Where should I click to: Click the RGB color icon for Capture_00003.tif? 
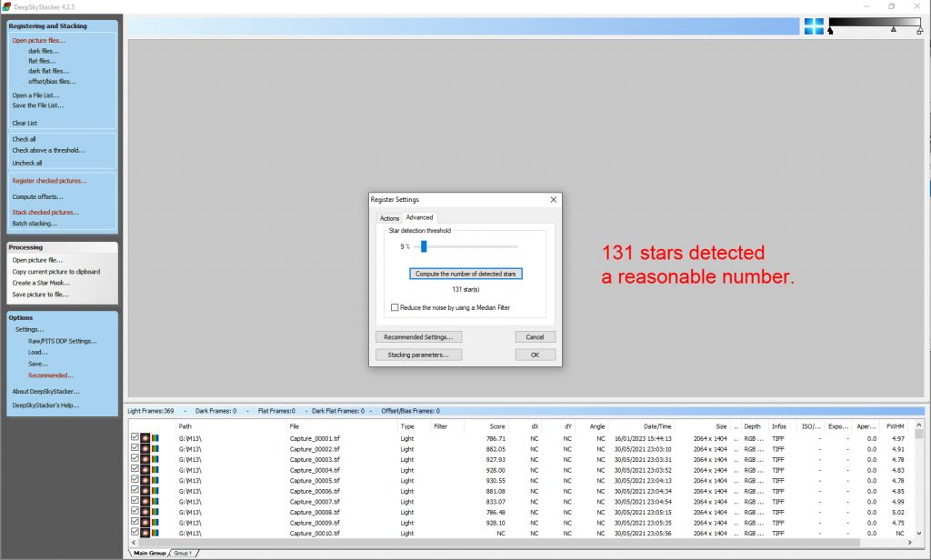(155, 460)
